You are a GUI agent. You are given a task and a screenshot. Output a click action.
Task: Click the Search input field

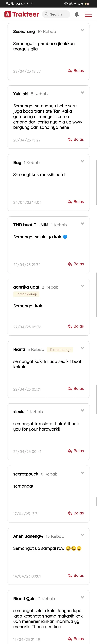(56, 14)
